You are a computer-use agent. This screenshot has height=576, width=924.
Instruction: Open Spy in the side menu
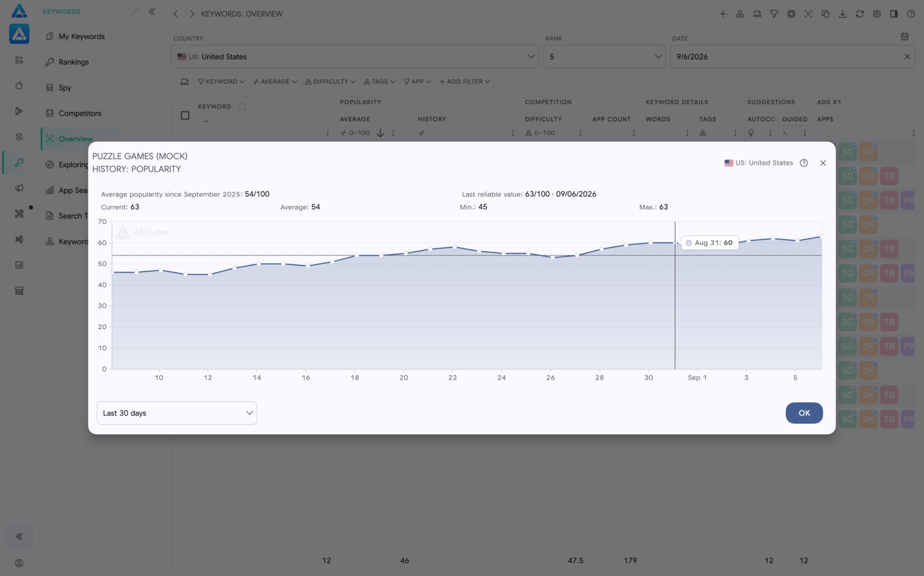click(65, 88)
